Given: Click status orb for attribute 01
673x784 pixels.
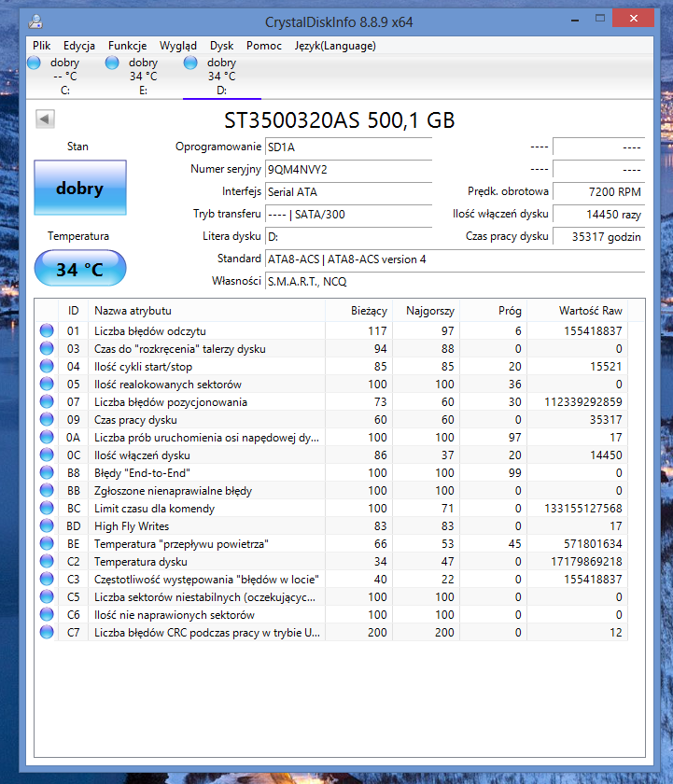Looking at the screenshot, I should pos(47,330).
